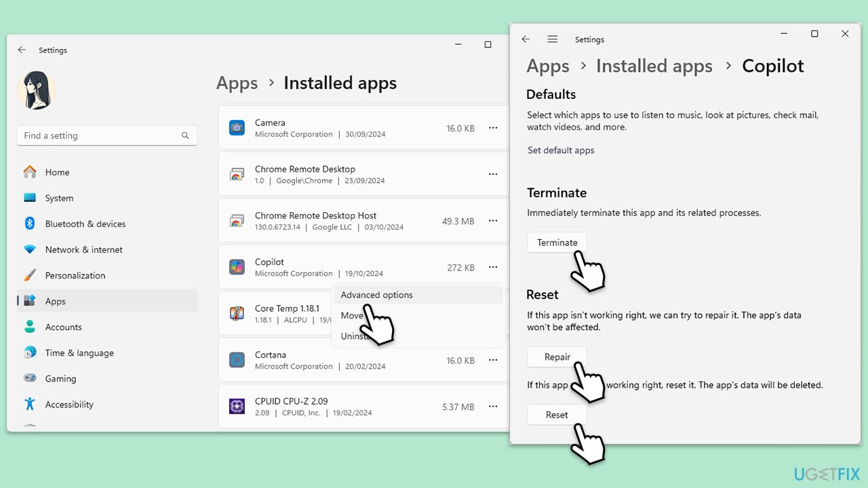Close the Copilot Settings window
The width and height of the screenshot is (868, 488).
[x=845, y=34]
